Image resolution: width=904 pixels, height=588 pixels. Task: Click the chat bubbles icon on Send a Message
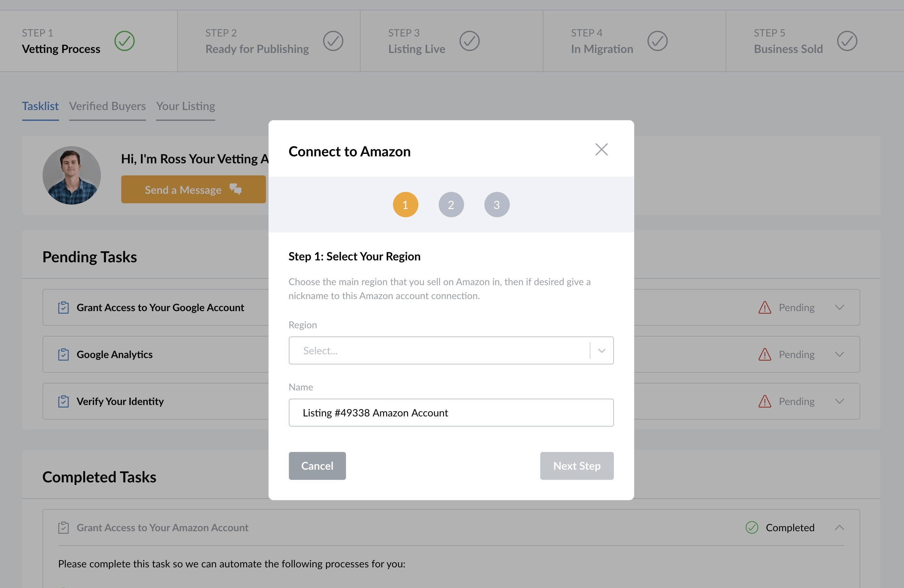coord(236,189)
